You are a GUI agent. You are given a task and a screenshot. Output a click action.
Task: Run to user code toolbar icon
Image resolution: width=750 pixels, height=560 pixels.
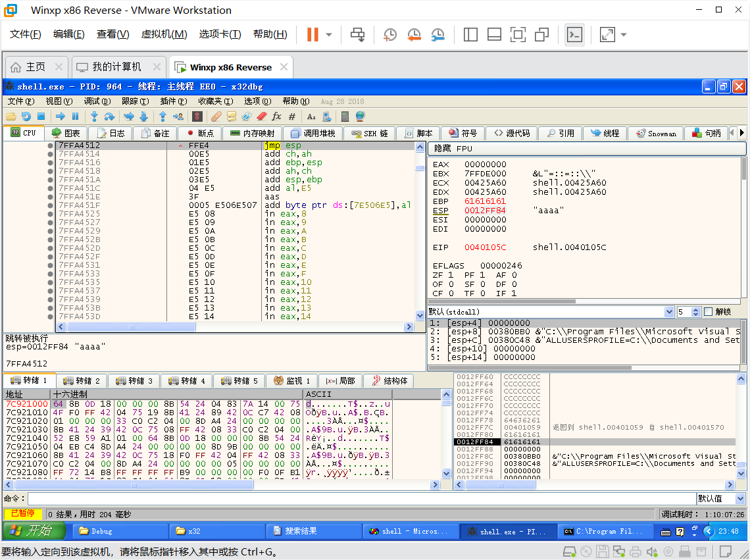tap(178, 116)
